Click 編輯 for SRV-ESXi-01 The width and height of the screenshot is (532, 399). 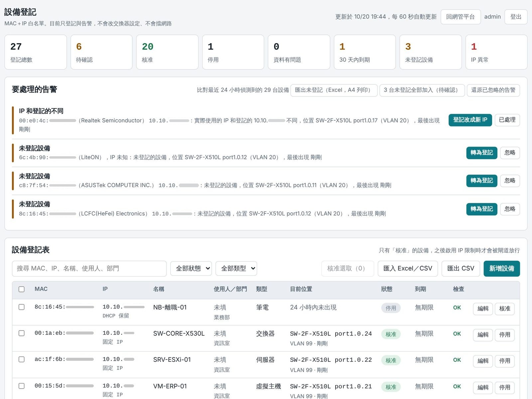pyautogui.click(x=483, y=361)
